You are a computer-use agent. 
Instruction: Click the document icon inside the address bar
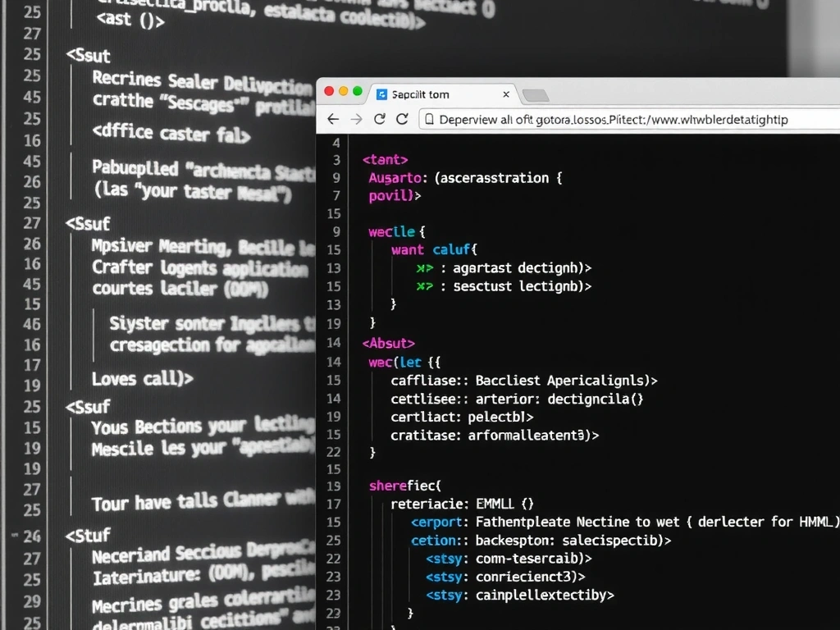click(430, 119)
